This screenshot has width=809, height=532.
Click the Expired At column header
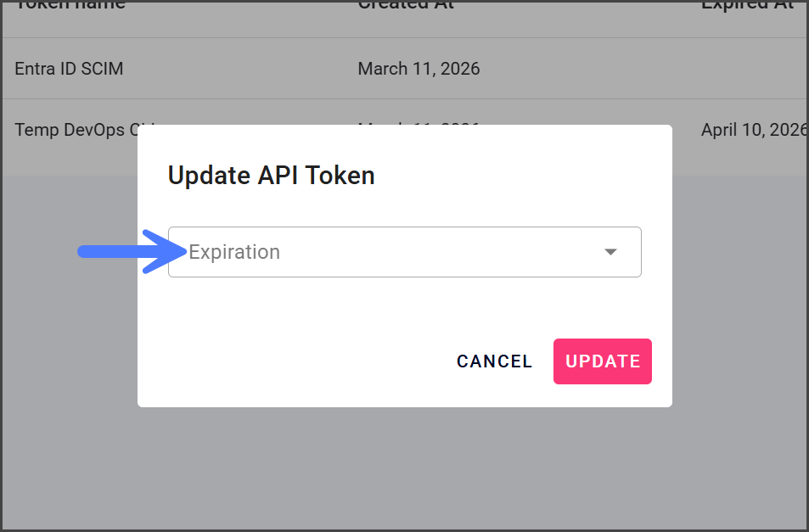pyautogui.click(x=747, y=5)
